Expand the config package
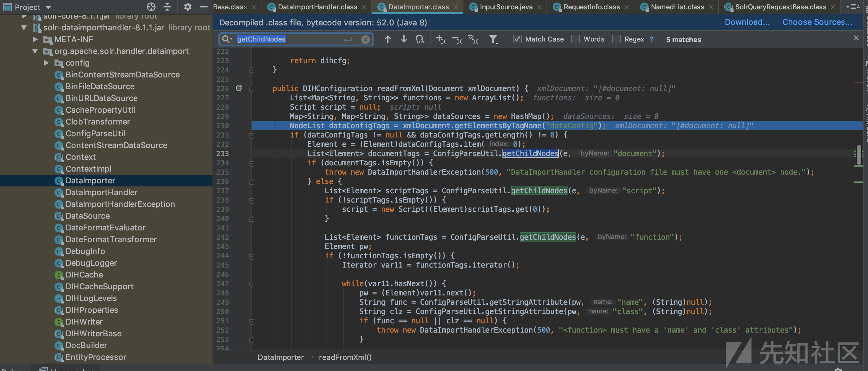This screenshot has height=371, width=868. tap(46, 63)
